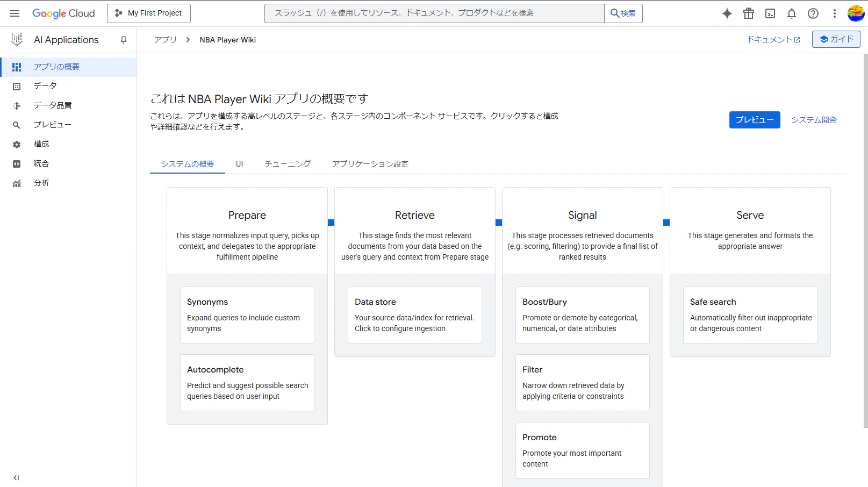
Task: Go to アプリ breadcrumb link
Action: [x=166, y=40]
